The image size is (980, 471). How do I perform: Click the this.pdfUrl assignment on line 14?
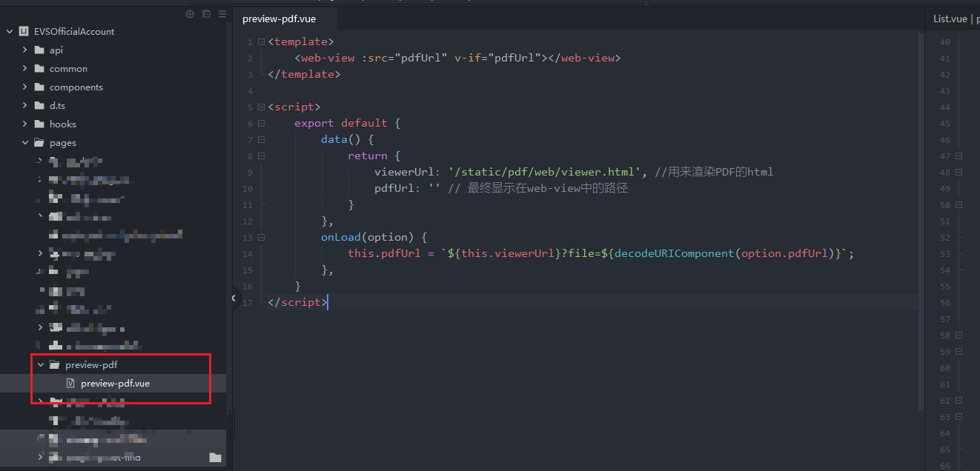tap(600, 254)
